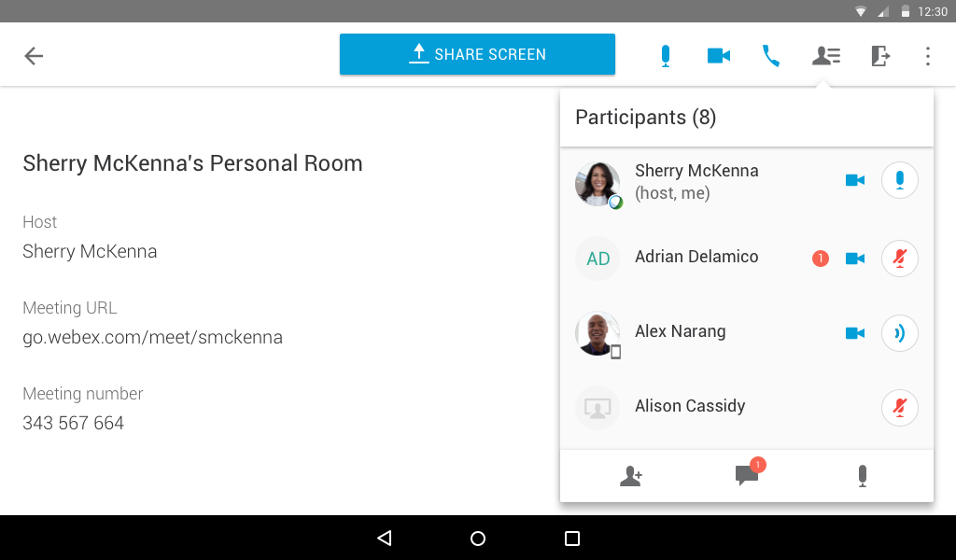Mute Sherry McKenna's microphone
The width and height of the screenshot is (956, 560).
899,180
